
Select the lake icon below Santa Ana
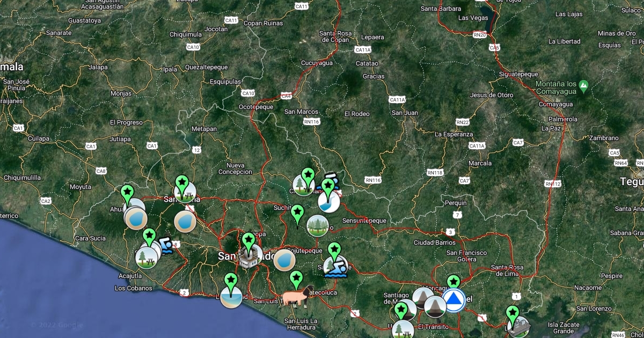pos(185,221)
